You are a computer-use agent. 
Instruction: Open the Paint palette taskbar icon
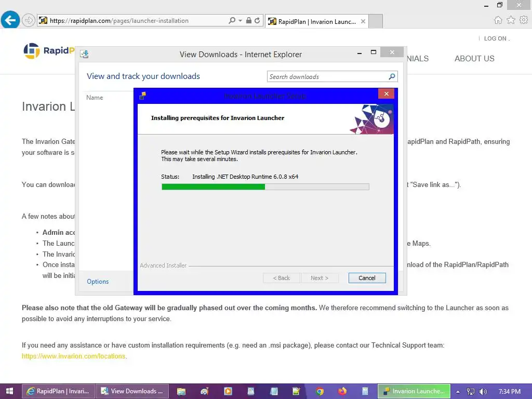(204, 391)
